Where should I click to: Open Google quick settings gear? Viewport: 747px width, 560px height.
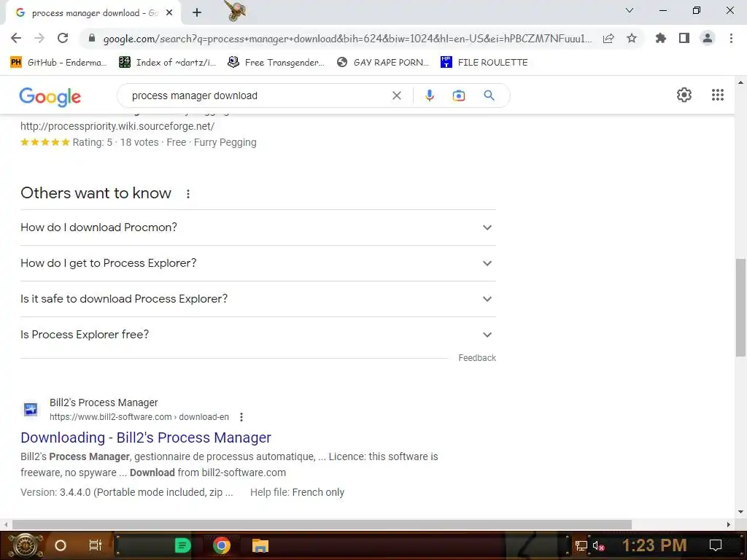point(684,95)
